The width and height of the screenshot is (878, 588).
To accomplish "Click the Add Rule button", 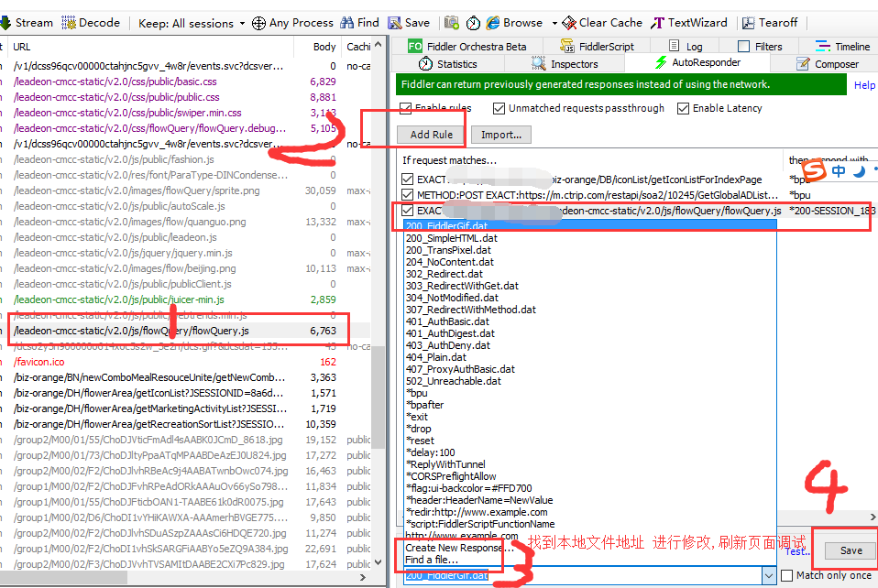I will pos(431,135).
